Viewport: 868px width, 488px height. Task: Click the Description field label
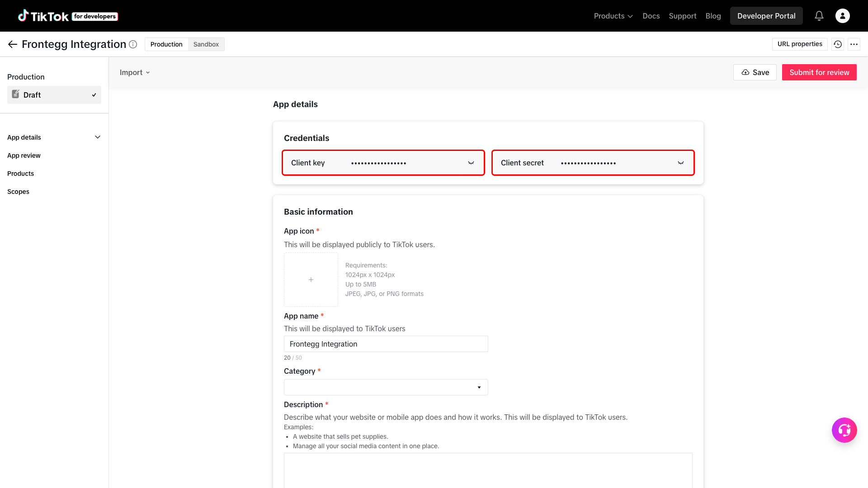point(303,404)
